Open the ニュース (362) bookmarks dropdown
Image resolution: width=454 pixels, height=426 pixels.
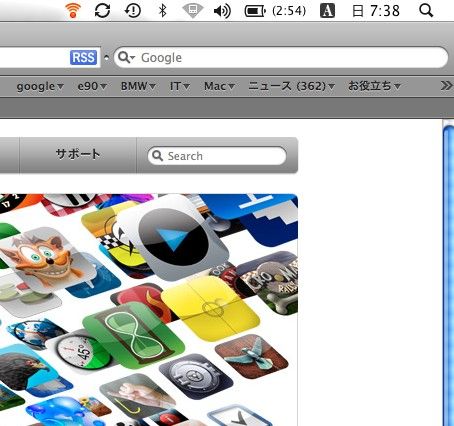[x=291, y=86]
